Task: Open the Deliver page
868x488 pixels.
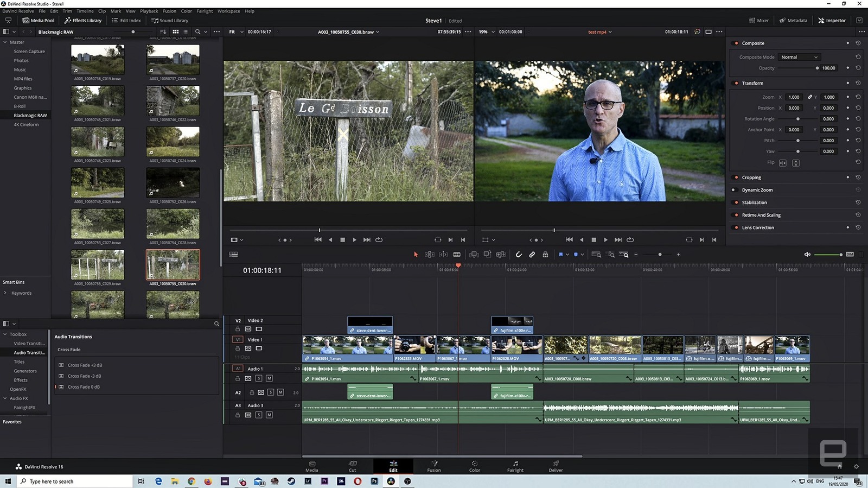Action: tap(556, 466)
